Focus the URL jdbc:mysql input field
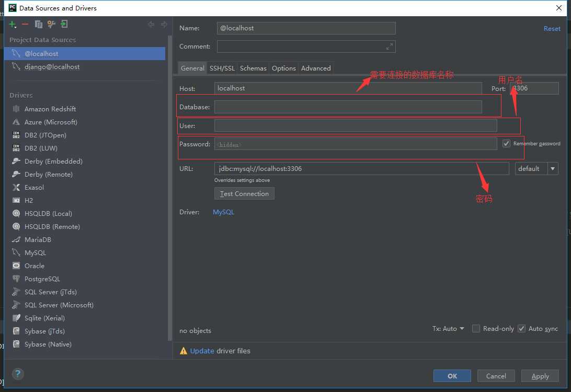Image resolution: width=571 pixels, height=392 pixels. pyautogui.click(x=362, y=168)
